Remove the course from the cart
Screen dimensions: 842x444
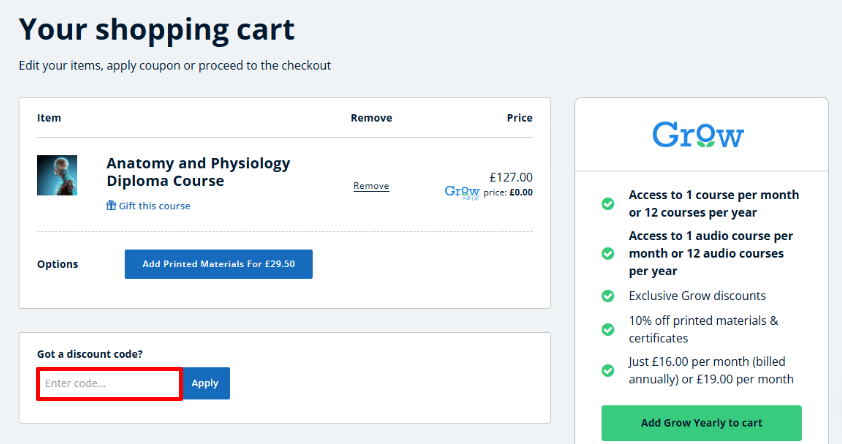click(371, 186)
